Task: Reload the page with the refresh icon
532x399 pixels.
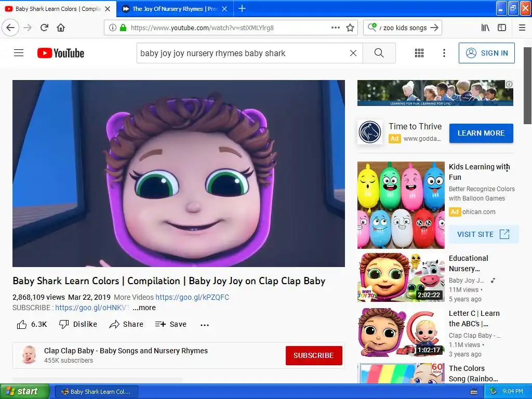Action: click(x=44, y=28)
